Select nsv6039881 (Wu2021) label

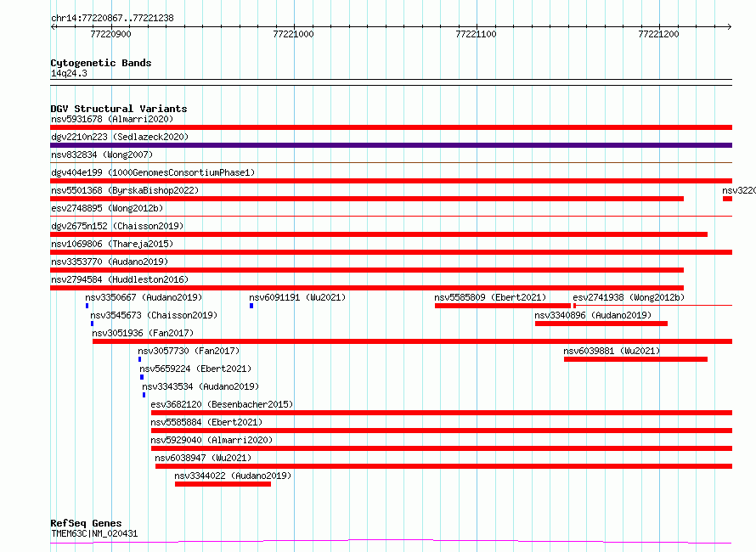[x=612, y=351]
